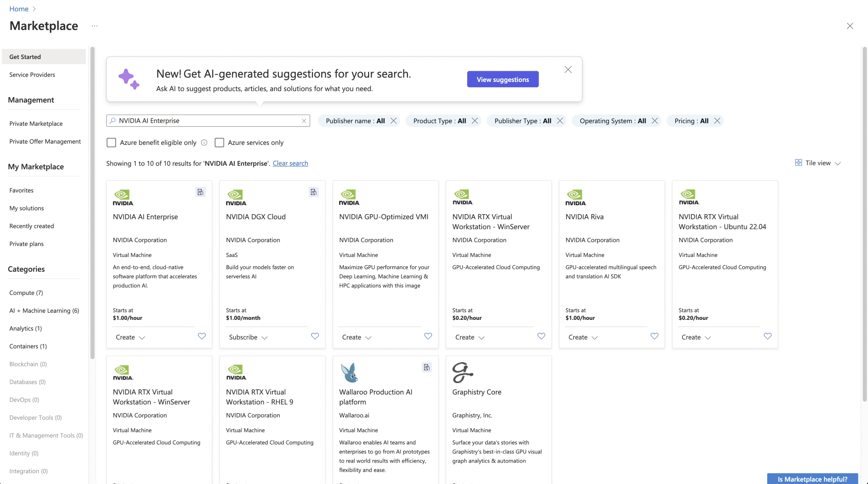Viewport: 868px width, 484px height.
Task: Click info icon beside Azure benefit eligible
Action: (204, 143)
